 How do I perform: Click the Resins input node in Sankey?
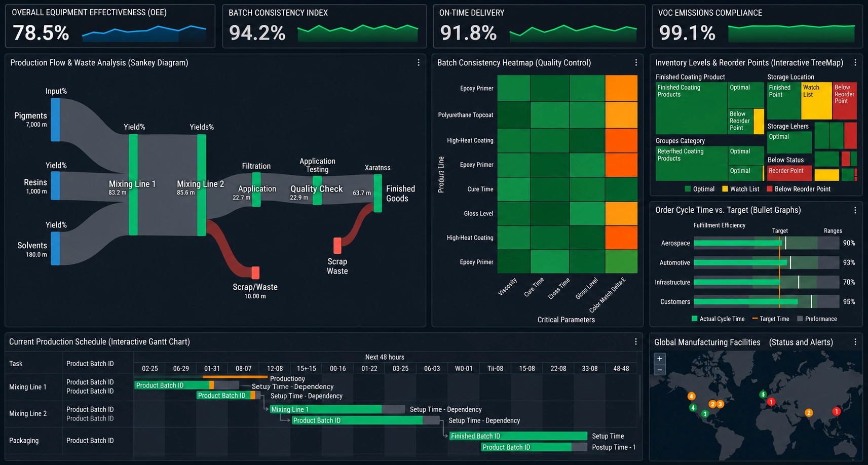(x=55, y=186)
